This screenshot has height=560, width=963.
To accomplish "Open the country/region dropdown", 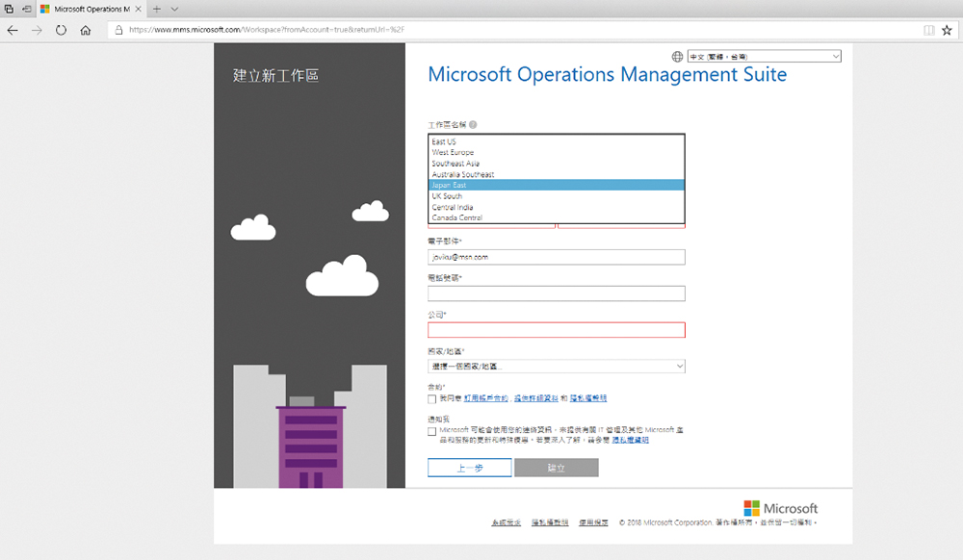I will tap(557, 367).
